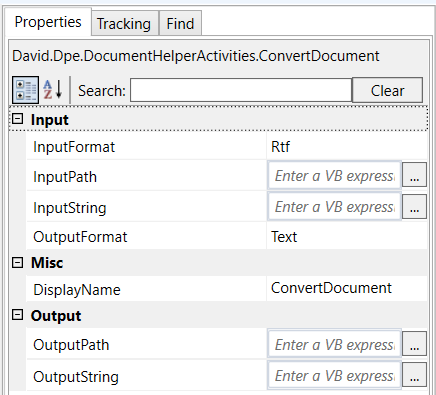Screen dimensions: 436x395
Task: Sort properties alphabetically with A-Z icon
Action: tap(53, 90)
